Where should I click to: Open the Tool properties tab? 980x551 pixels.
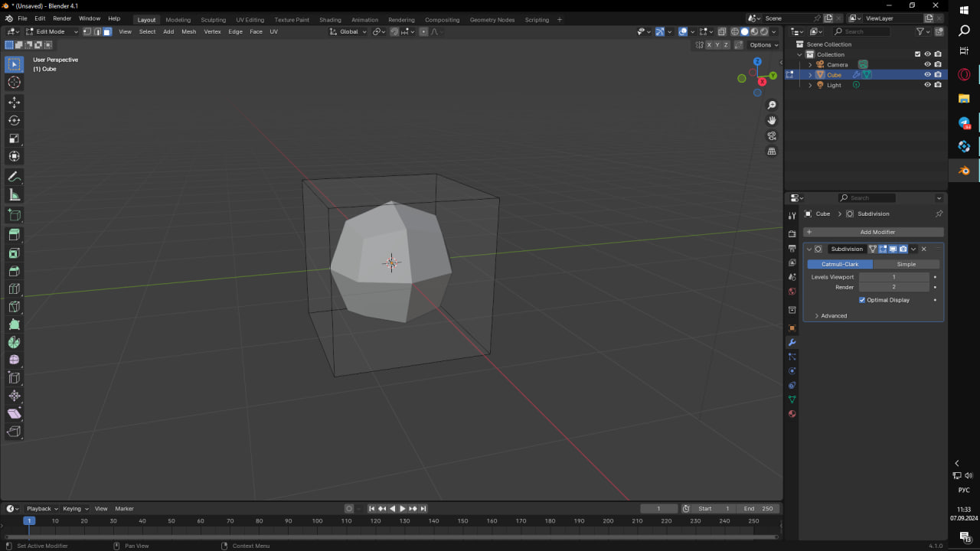[792, 216]
